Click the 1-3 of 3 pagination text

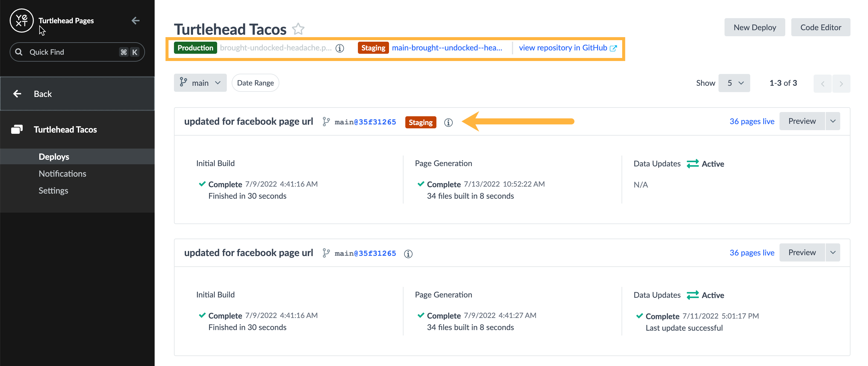tap(783, 83)
